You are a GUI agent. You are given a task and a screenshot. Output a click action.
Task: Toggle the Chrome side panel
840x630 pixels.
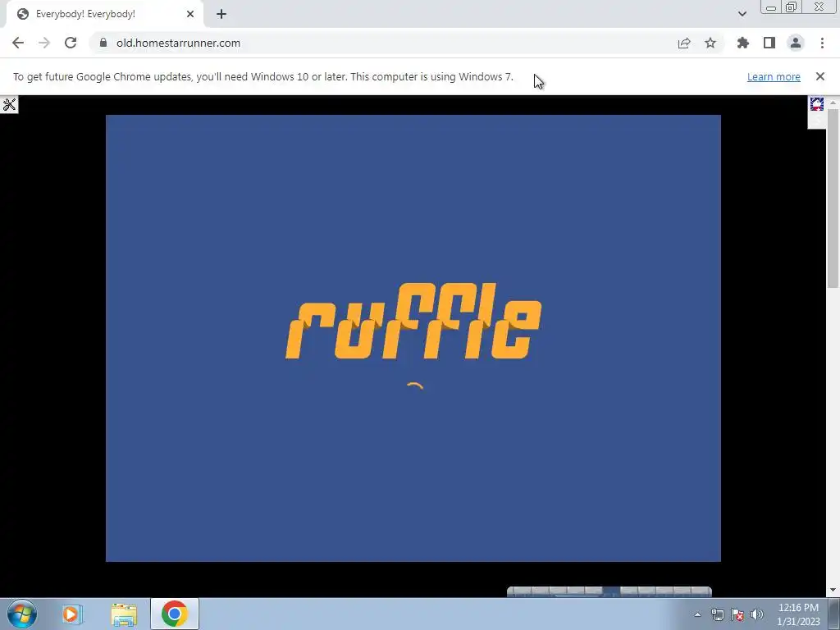pos(769,43)
